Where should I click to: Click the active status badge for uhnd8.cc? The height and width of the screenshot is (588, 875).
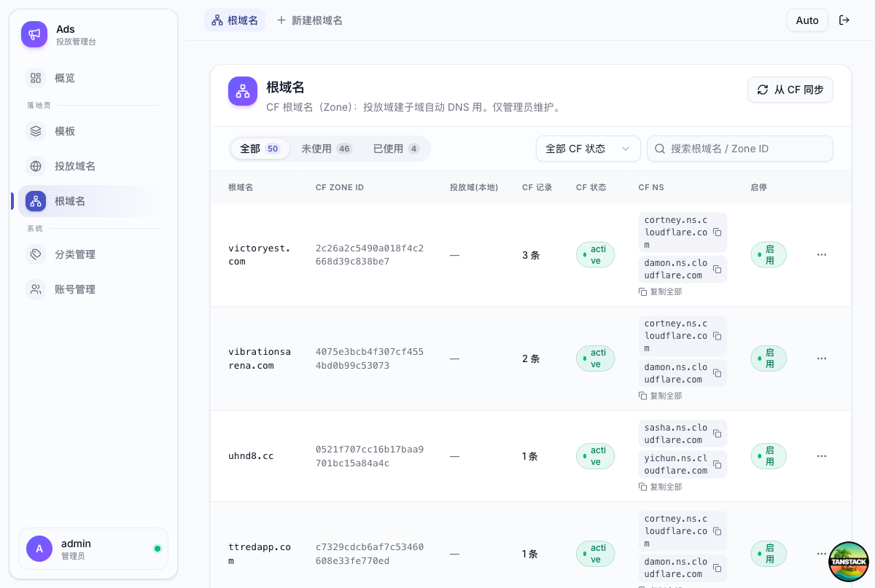[x=595, y=456]
